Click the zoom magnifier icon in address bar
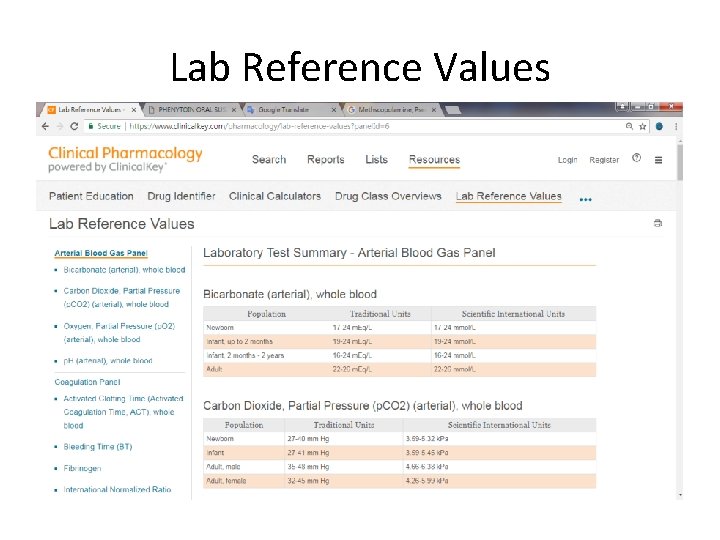 [629, 126]
